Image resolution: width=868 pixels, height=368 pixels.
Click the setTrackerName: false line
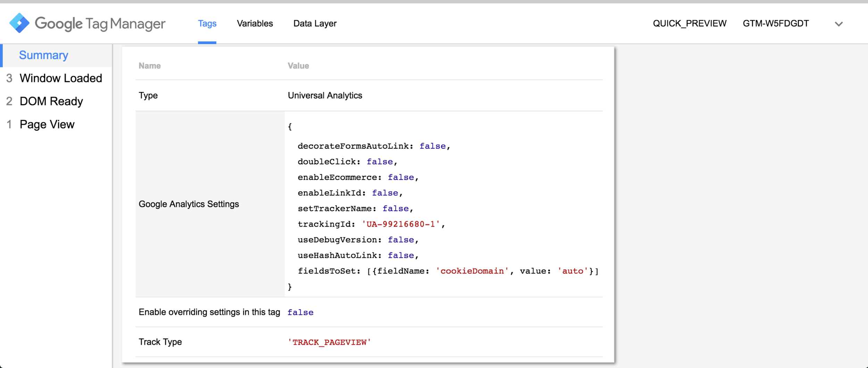[x=356, y=208]
